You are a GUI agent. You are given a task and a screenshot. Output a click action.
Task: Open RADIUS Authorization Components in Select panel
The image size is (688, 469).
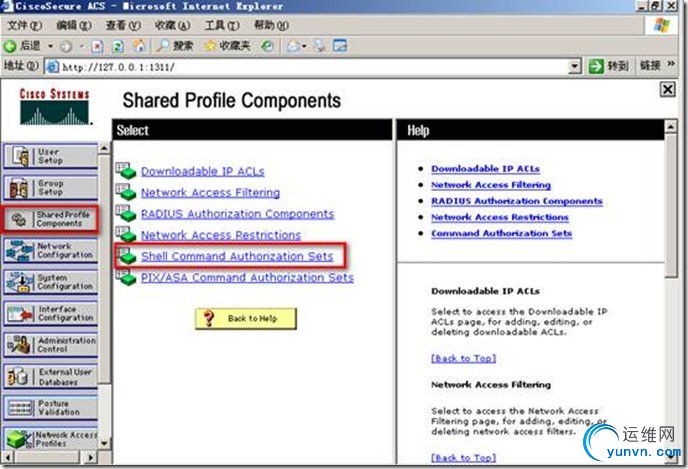pos(237,214)
